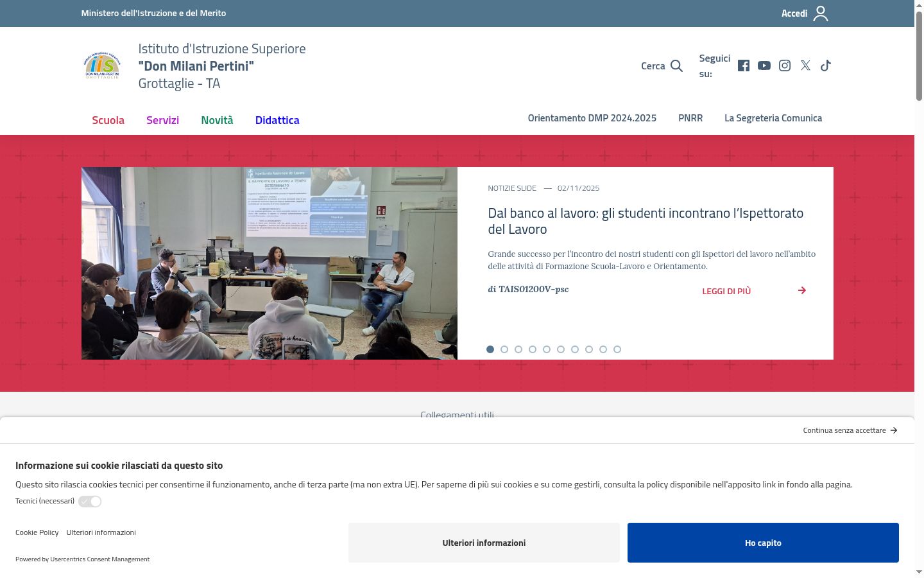Open the school's Facebook page icon
The height and width of the screenshot is (578, 924).
coord(744,66)
